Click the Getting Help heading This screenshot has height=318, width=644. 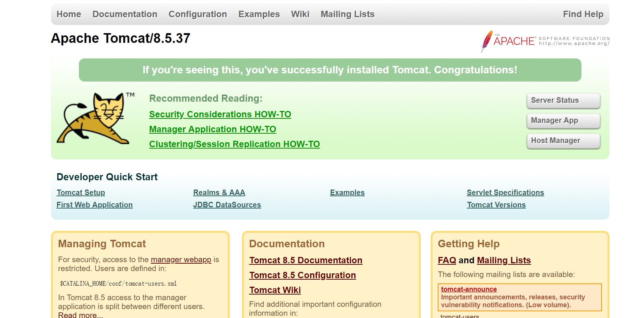pos(469,244)
